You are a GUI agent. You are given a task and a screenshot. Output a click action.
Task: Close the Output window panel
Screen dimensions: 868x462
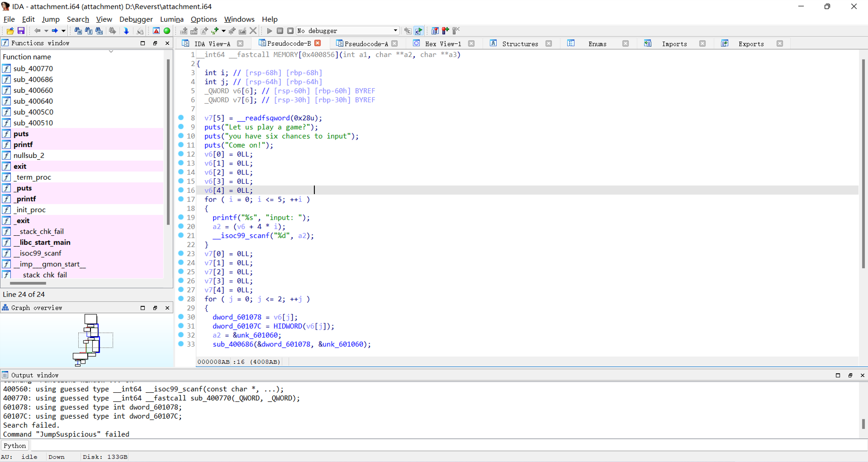pyautogui.click(x=862, y=375)
